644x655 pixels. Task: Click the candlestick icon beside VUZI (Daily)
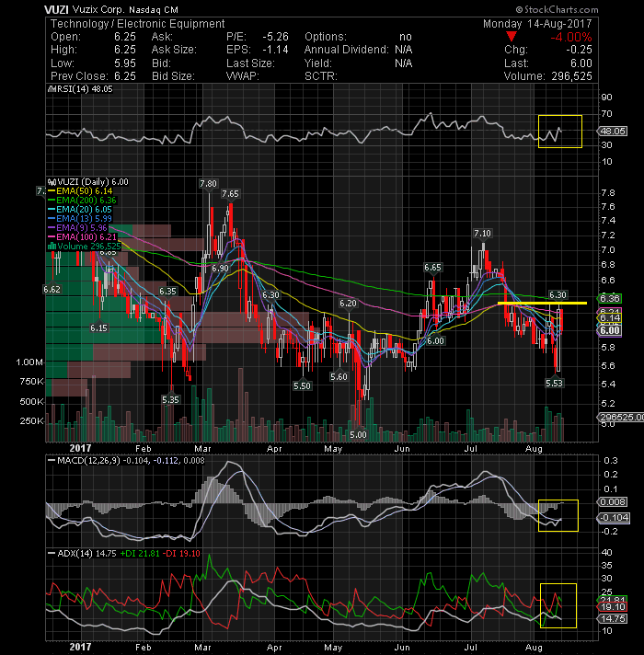(52, 182)
